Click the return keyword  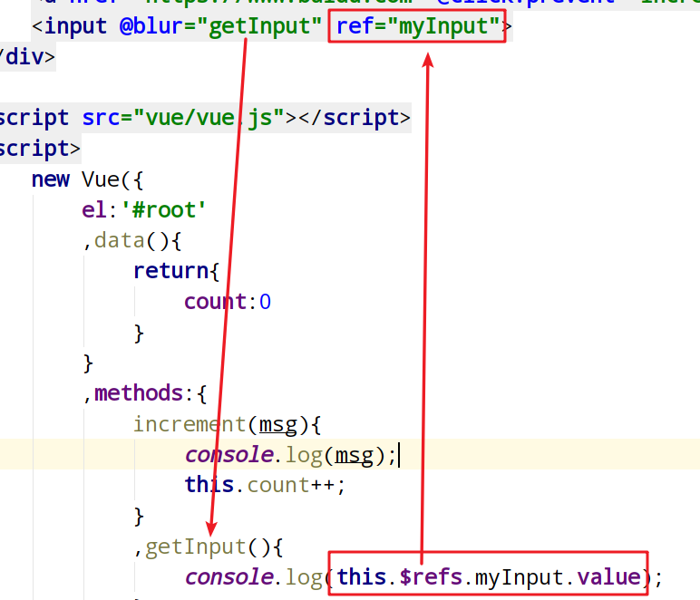coord(171,271)
